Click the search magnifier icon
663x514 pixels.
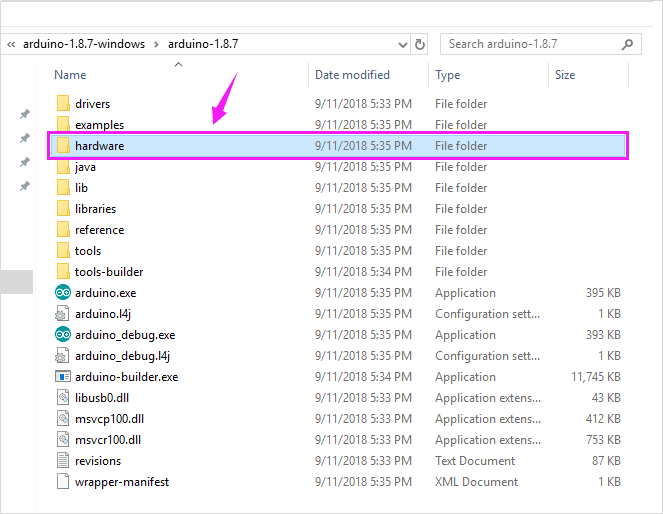click(x=627, y=44)
